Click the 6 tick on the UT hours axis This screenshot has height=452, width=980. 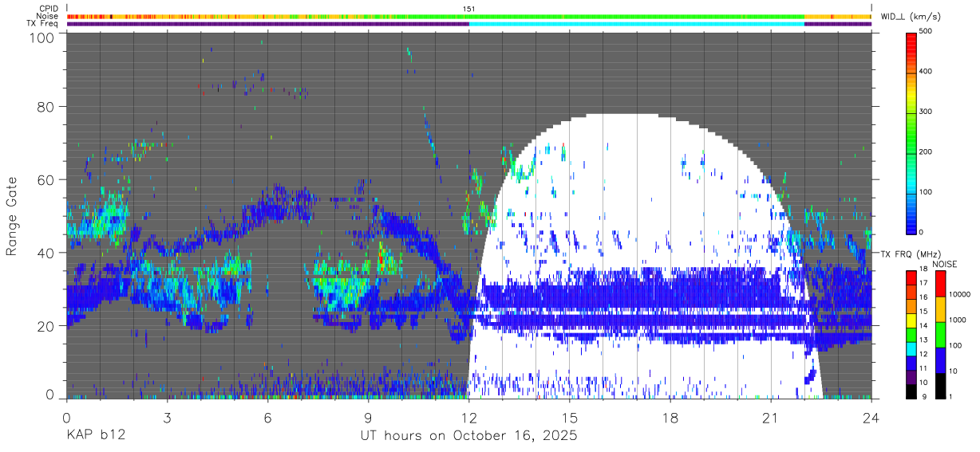(267, 417)
